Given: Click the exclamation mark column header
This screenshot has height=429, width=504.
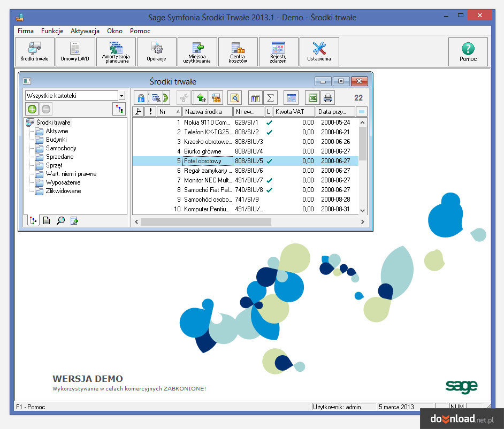Looking at the screenshot, I should click(x=150, y=111).
